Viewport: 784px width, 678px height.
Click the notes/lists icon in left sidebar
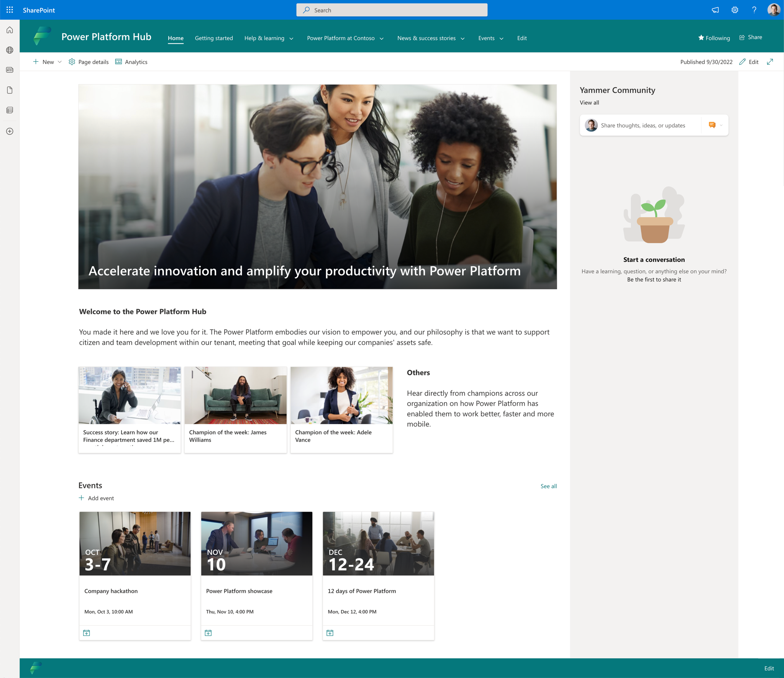tap(10, 109)
